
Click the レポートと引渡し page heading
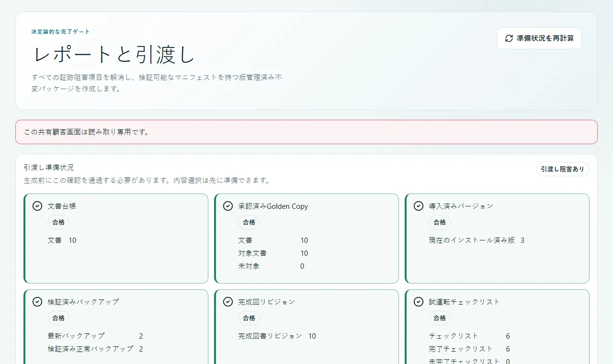(x=114, y=54)
